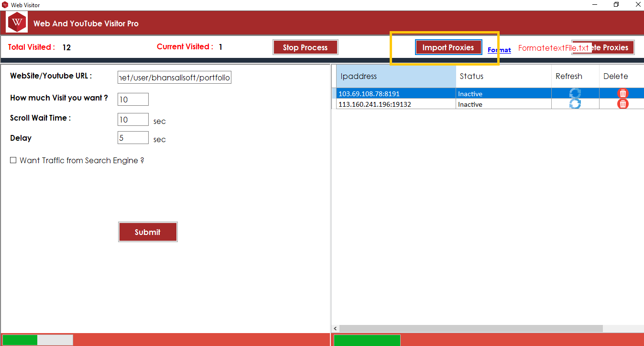
Task: Enable Want Traffic from Search Engine checkbox
Action: point(13,160)
